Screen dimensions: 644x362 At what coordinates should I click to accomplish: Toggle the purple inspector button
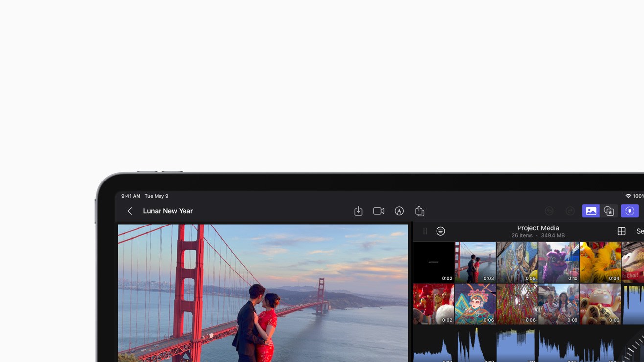(x=630, y=211)
